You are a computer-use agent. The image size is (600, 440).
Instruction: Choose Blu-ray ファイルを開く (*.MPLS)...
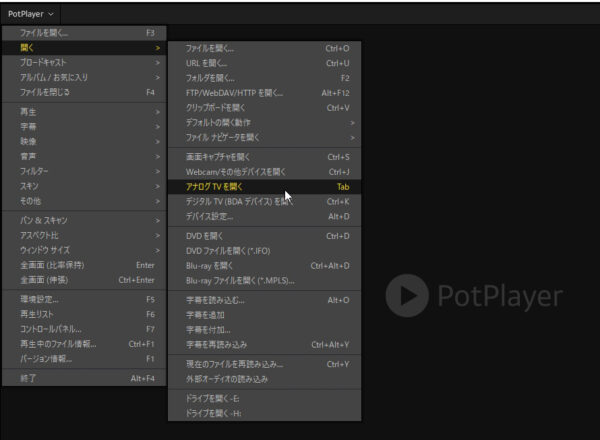264,281
